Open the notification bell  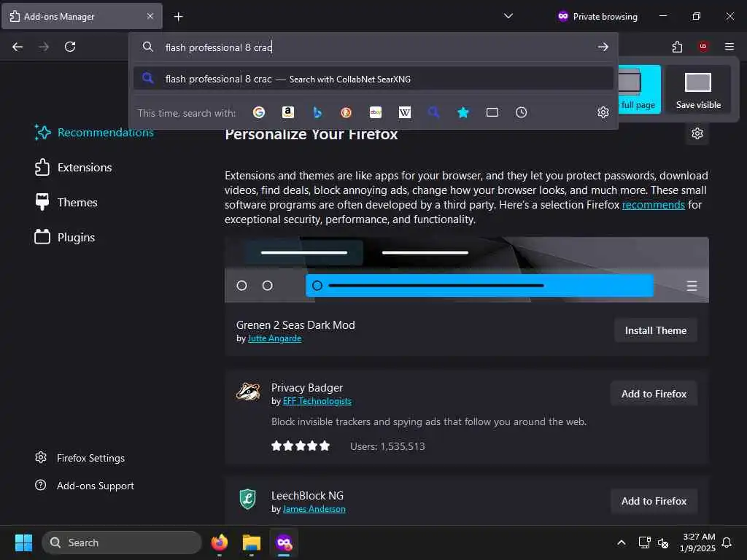coord(727,542)
